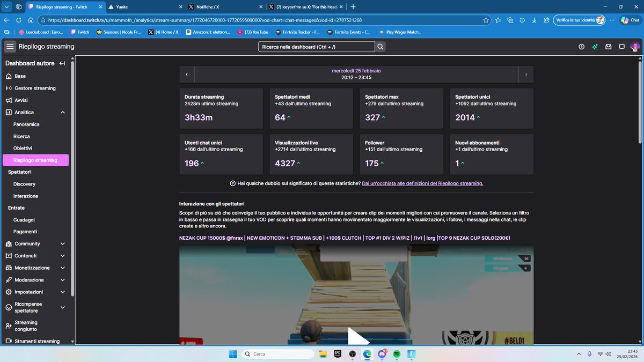Select Panoramica under Analitica
The image size is (644, 362).
(35, 124)
